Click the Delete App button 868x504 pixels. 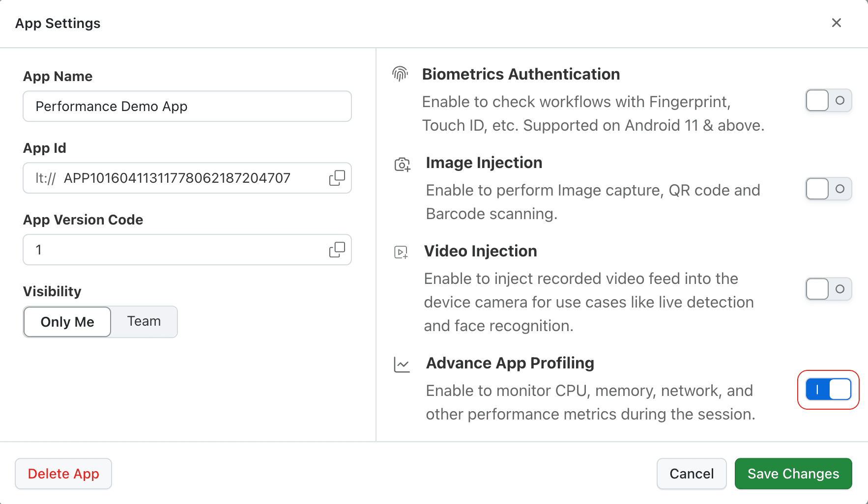[63, 474]
